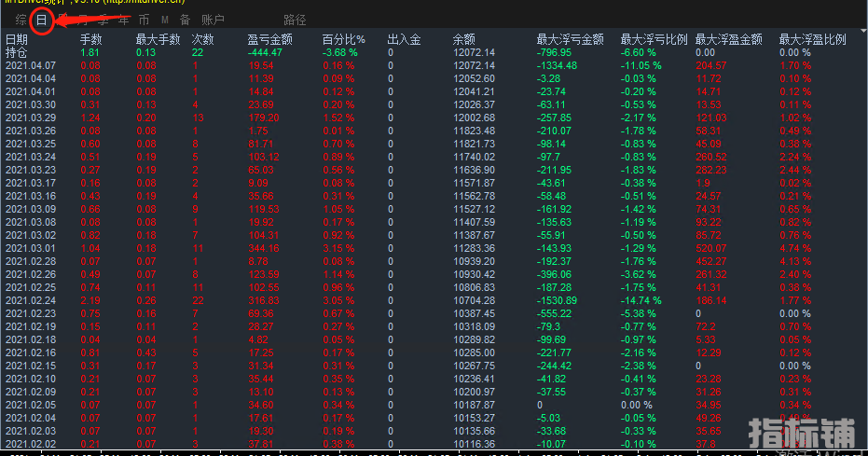Select the circled 日 daily tab
The width and height of the screenshot is (868, 456).
point(41,19)
